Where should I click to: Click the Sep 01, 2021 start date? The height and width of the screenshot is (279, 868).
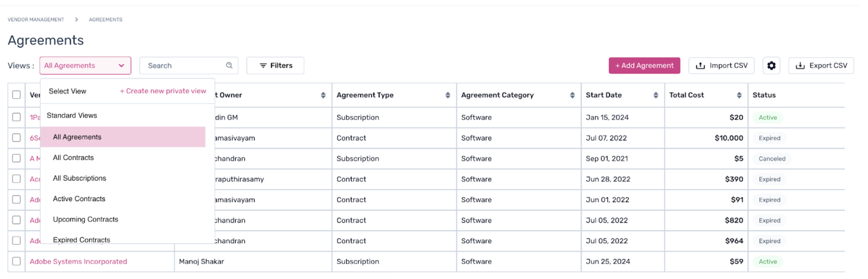[607, 158]
